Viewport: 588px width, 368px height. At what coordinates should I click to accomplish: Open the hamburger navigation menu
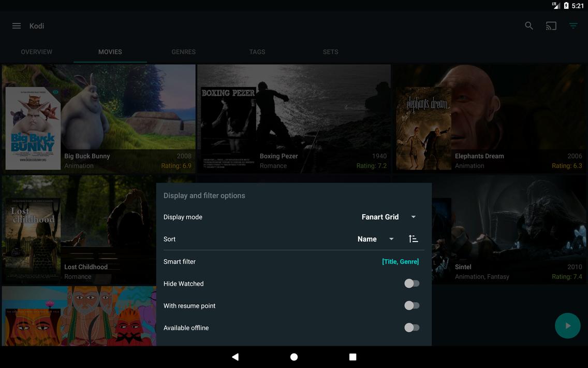click(17, 26)
